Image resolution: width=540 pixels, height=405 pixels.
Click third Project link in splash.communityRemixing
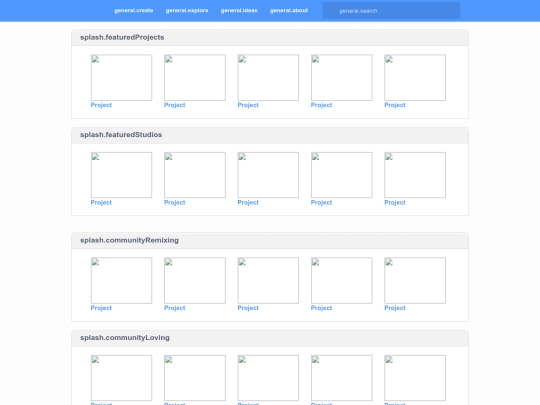click(248, 308)
